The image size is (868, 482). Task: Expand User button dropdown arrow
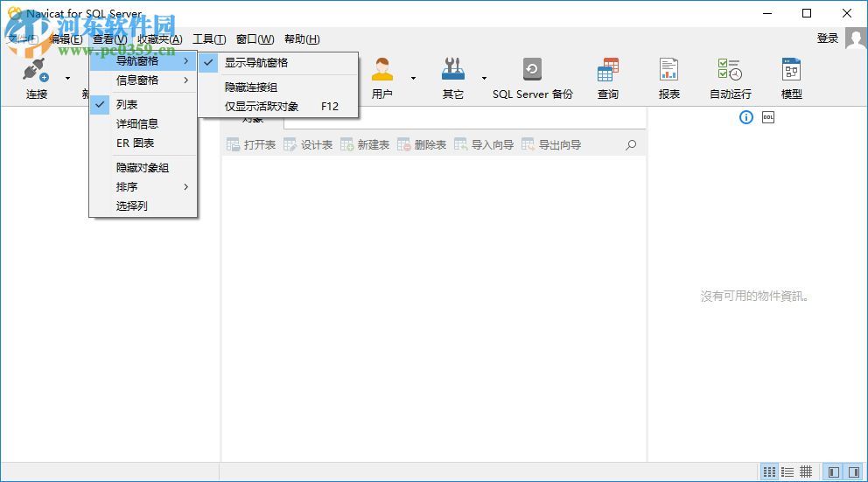(x=413, y=78)
